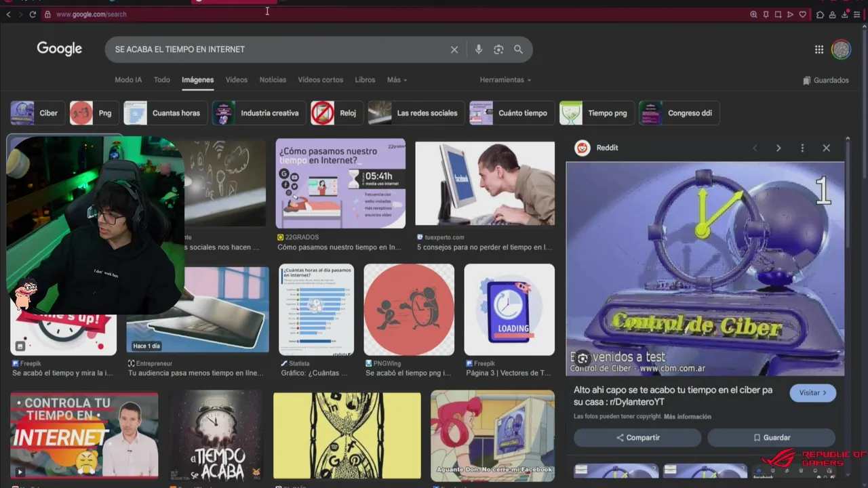Open the anime girl at computer thumbnail
This screenshot has width=868, height=488.
pyautogui.click(x=492, y=436)
